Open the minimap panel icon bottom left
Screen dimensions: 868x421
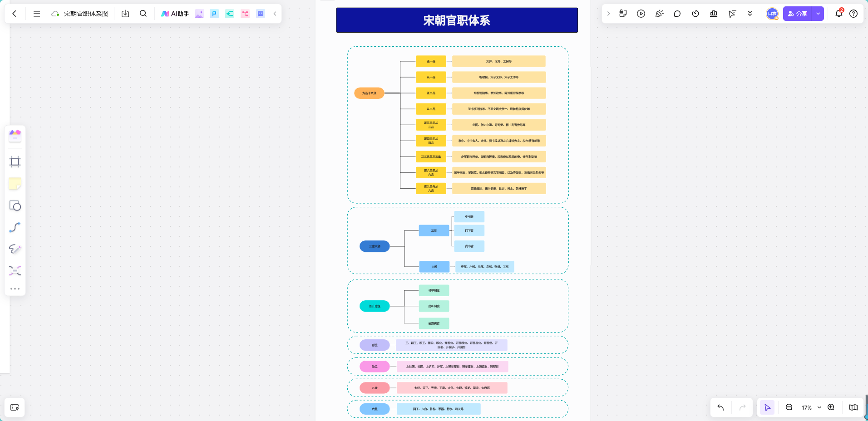(x=15, y=407)
